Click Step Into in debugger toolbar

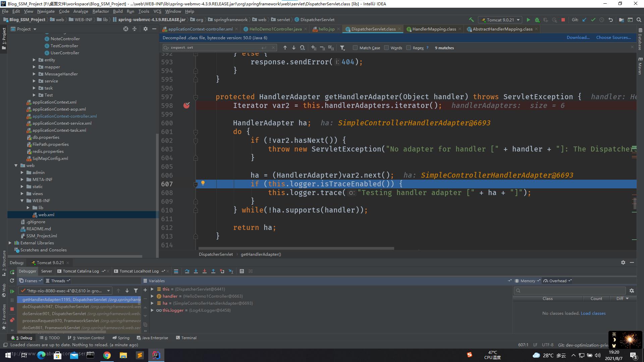click(196, 271)
